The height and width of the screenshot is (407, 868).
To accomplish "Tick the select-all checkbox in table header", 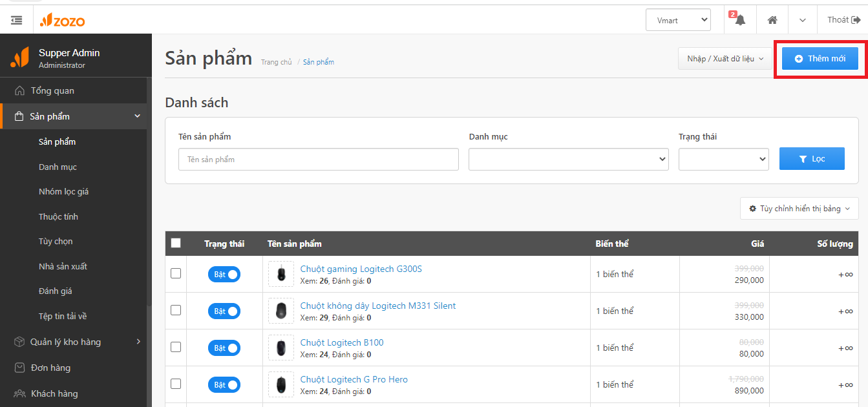I will tap(176, 244).
